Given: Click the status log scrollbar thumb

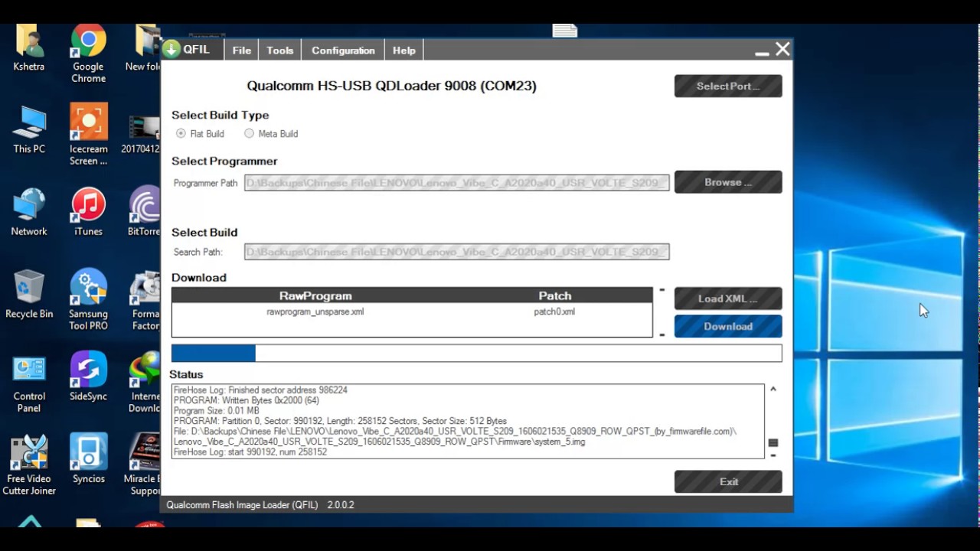Looking at the screenshot, I should 773,443.
